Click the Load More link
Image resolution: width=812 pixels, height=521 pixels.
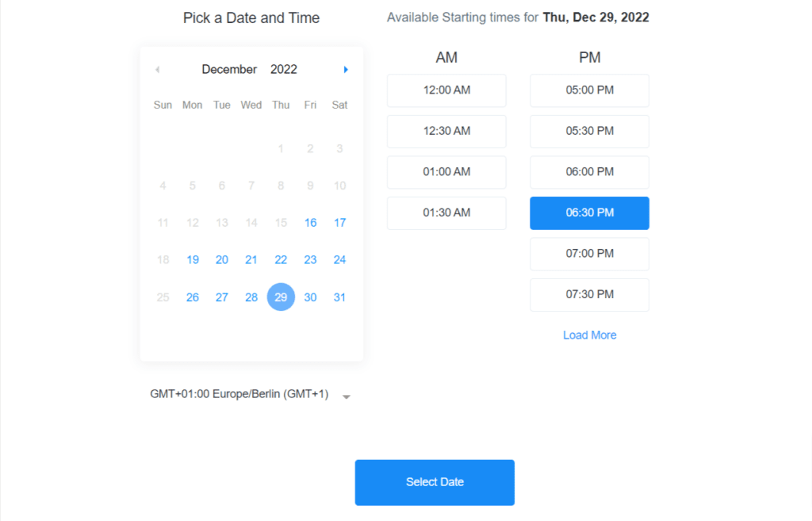(x=589, y=335)
